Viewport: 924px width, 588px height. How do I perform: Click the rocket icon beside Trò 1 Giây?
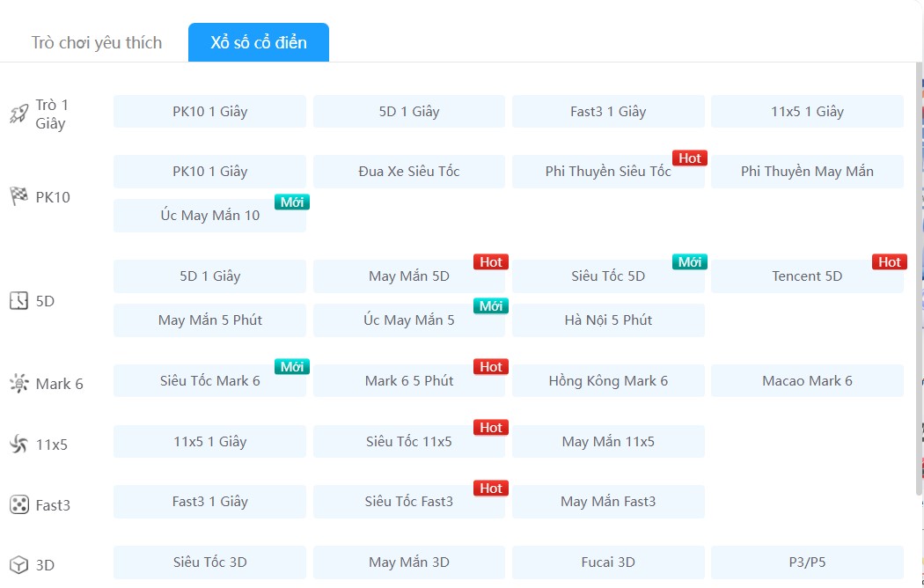(18, 114)
